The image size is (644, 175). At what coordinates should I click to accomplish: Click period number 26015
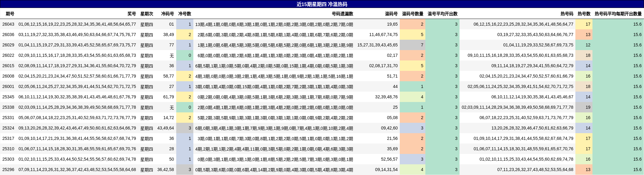[x=8, y=66]
